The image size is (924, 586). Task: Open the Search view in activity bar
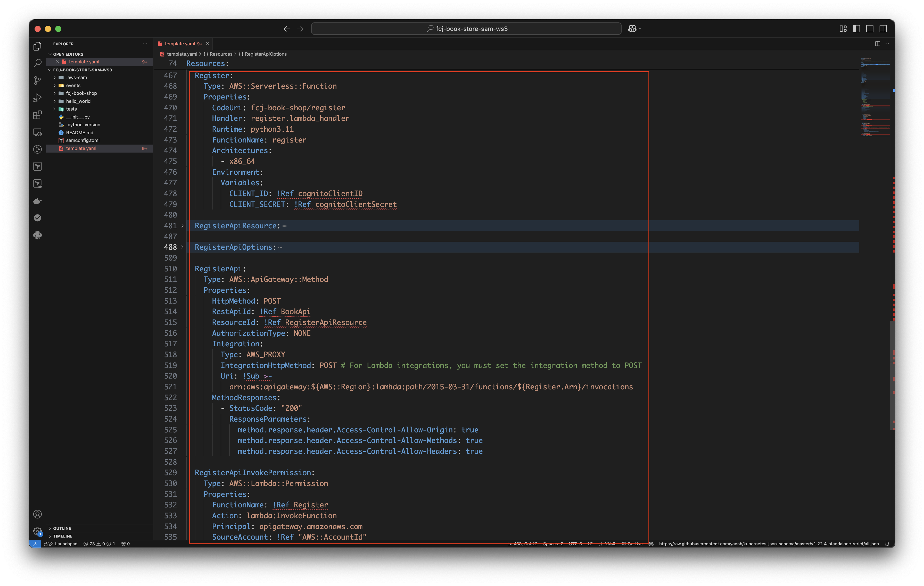tap(37, 63)
